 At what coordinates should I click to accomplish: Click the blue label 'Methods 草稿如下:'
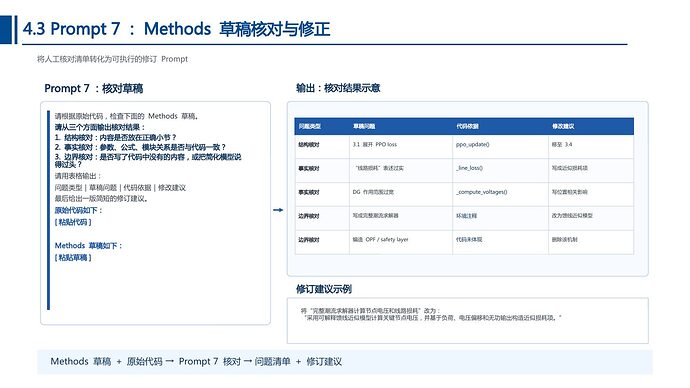point(88,245)
